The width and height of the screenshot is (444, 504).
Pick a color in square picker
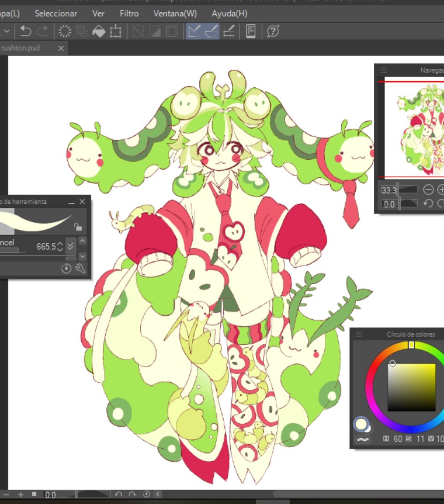tap(411, 387)
